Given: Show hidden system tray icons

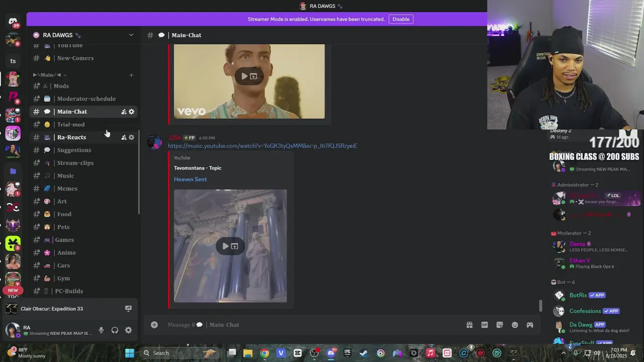Looking at the screenshot, I should tap(562, 353).
